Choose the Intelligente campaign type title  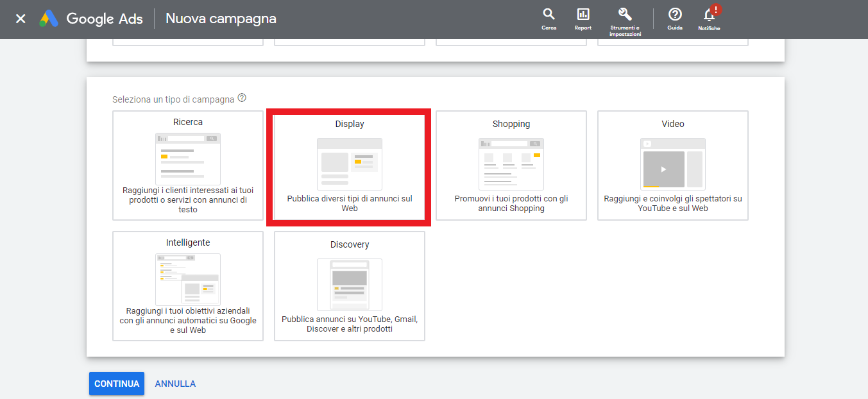pyautogui.click(x=188, y=242)
